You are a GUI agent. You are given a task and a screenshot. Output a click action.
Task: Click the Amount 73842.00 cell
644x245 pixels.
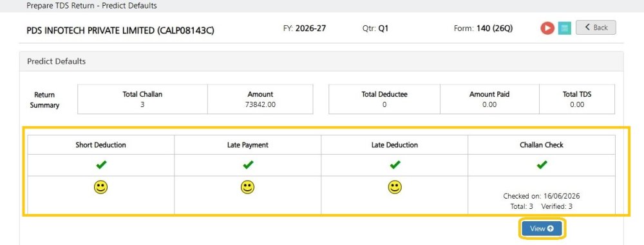point(260,99)
